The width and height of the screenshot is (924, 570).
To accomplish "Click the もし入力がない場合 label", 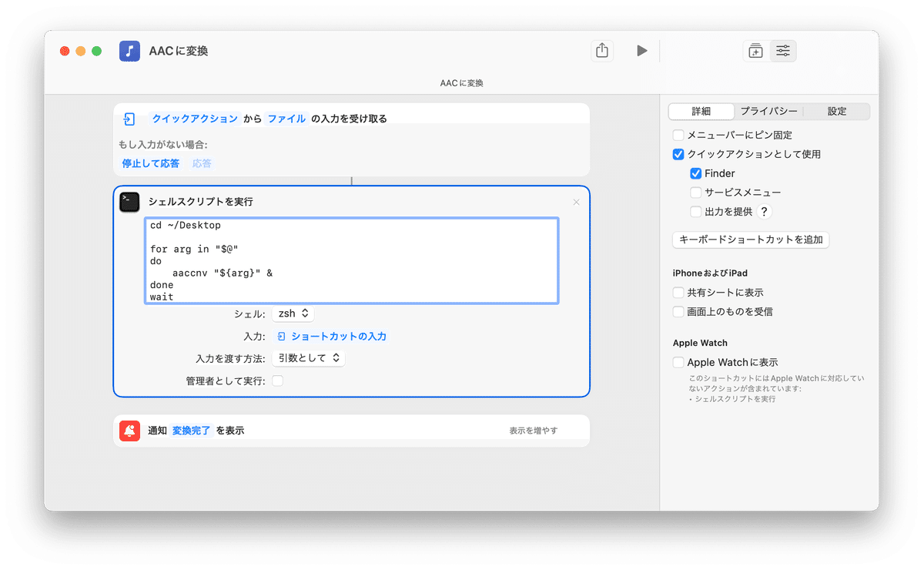I will coord(162,144).
